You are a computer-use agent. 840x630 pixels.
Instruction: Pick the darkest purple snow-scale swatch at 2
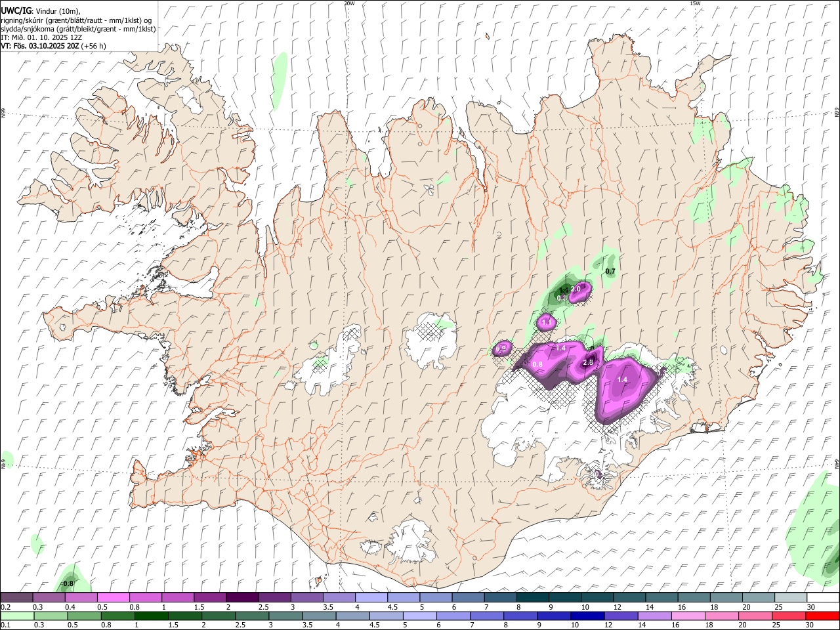[x=241, y=598]
